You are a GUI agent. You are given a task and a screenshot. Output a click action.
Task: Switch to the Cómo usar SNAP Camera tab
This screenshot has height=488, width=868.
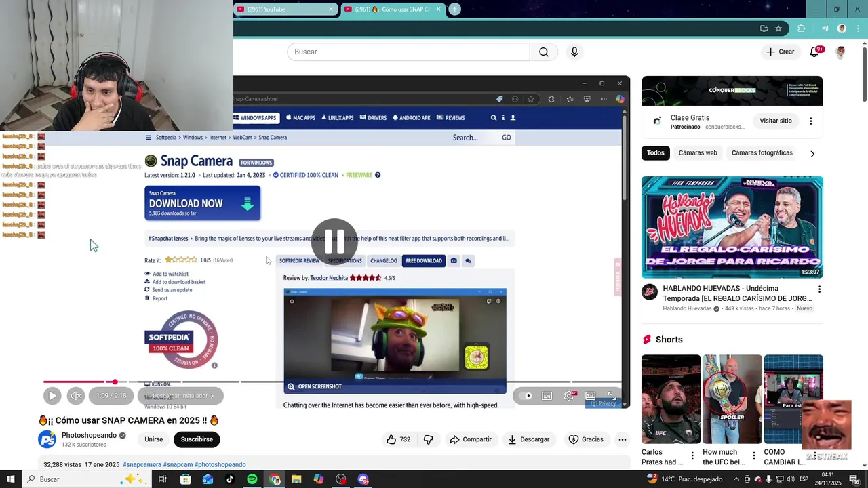click(x=392, y=9)
